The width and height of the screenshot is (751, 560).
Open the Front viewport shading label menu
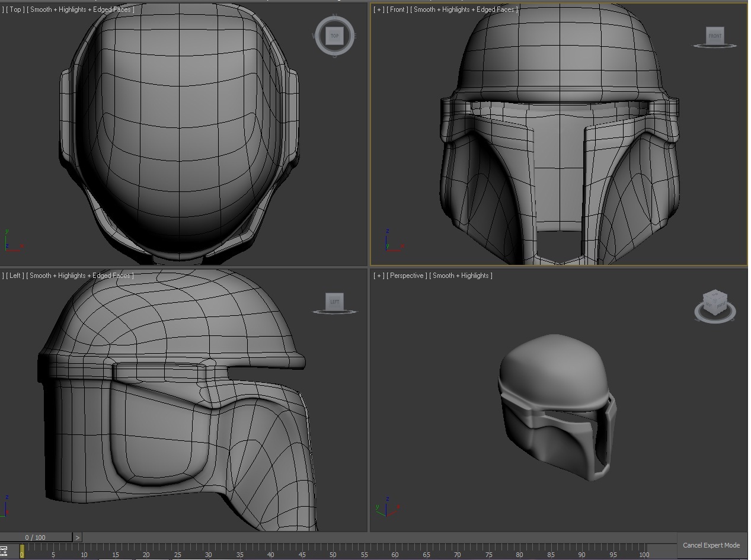[464, 9]
